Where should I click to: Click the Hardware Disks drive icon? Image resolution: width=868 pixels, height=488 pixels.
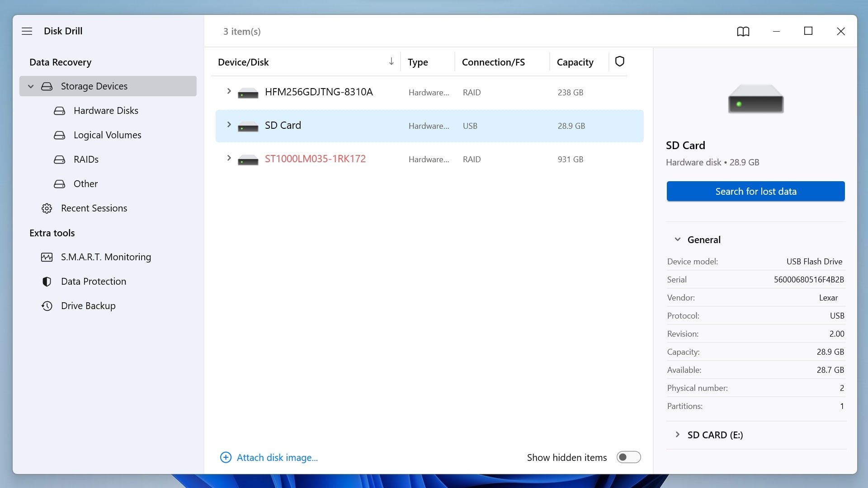point(60,111)
